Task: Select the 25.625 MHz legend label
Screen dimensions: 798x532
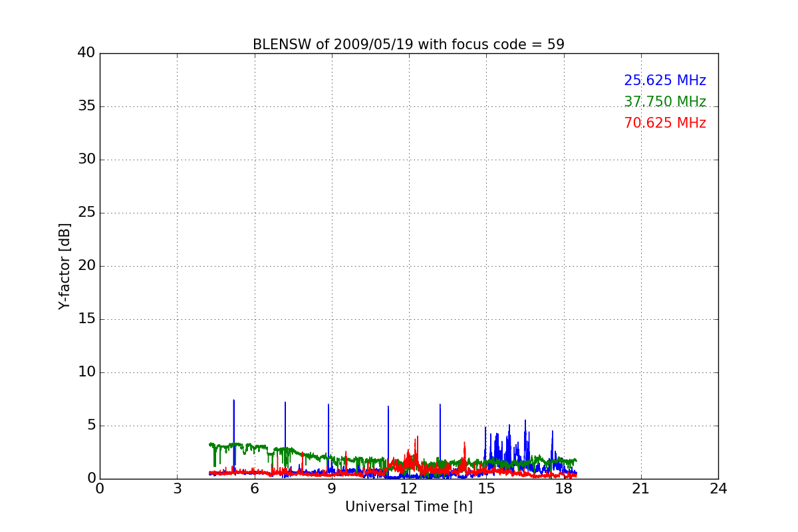Action: [x=665, y=80]
